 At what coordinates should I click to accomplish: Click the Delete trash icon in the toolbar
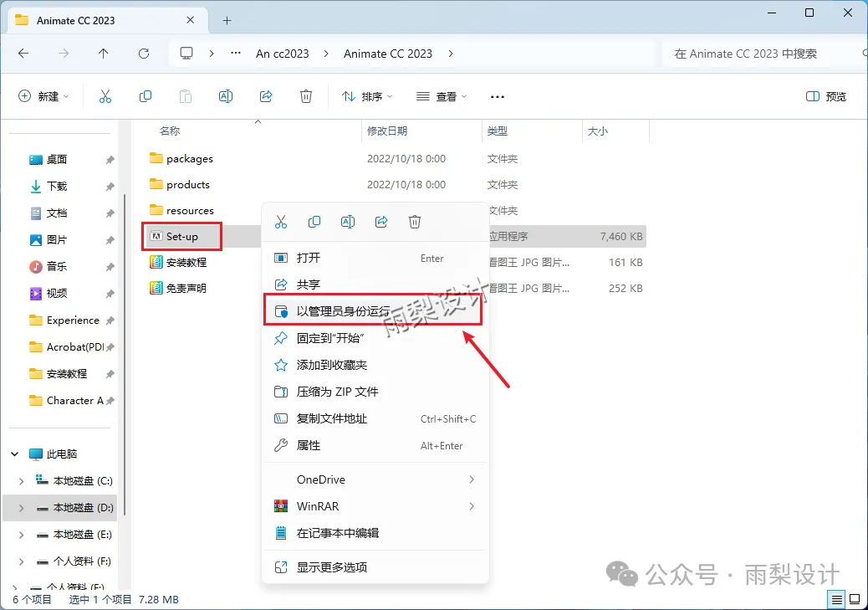pos(305,96)
